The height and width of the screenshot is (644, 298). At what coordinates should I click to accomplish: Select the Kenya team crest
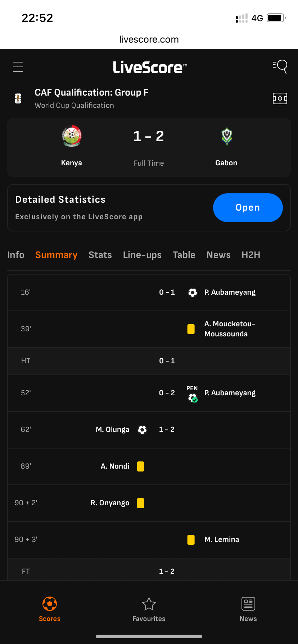click(72, 136)
